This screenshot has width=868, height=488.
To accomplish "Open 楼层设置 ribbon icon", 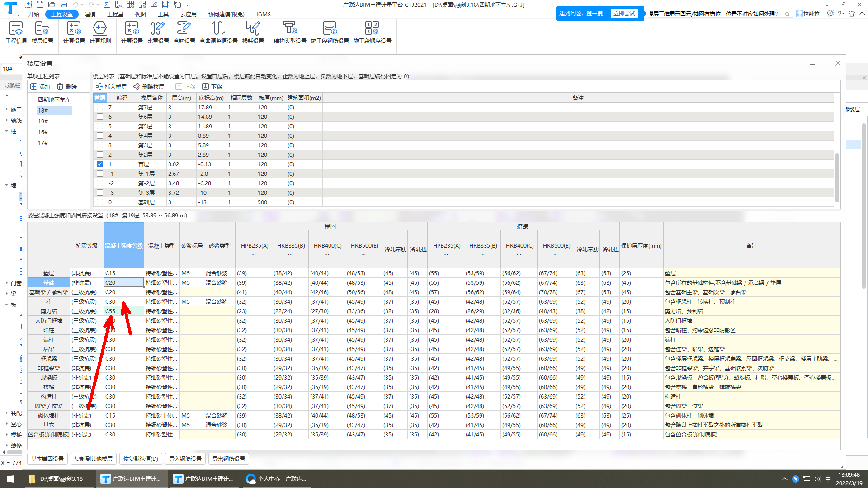I will click(42, 33).
